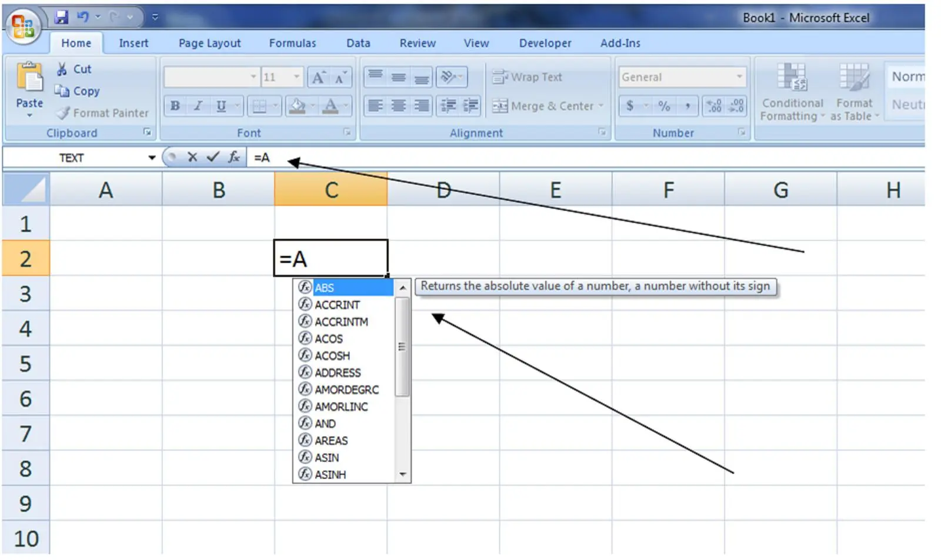Open the Clipboard dialog launcher

point(147,133)
